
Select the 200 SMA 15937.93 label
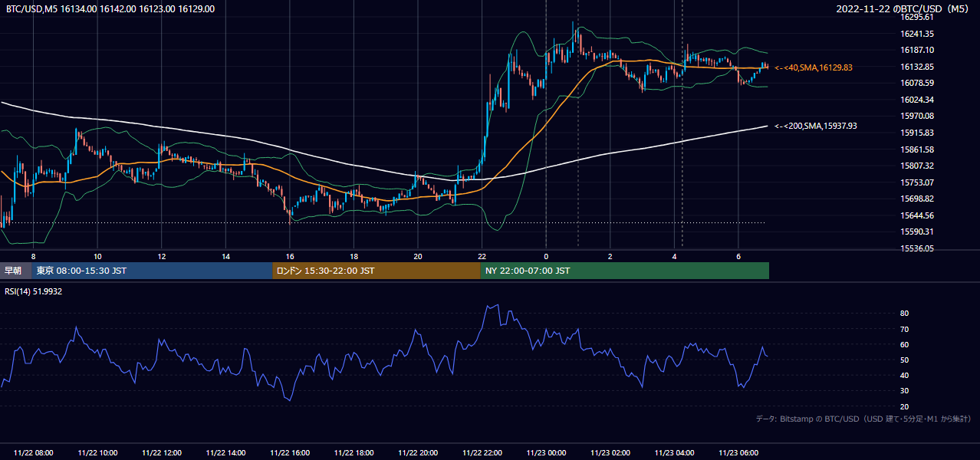click(815, 126)
